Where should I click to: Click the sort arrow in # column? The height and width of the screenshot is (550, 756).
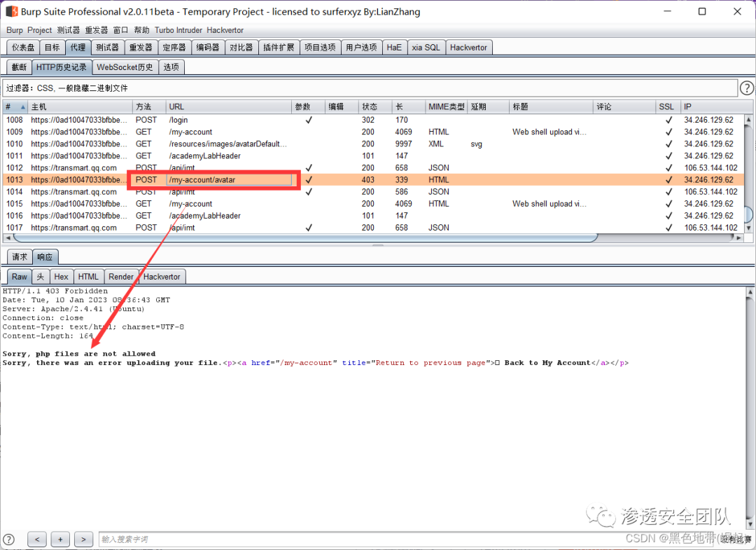tap(22, 107)
